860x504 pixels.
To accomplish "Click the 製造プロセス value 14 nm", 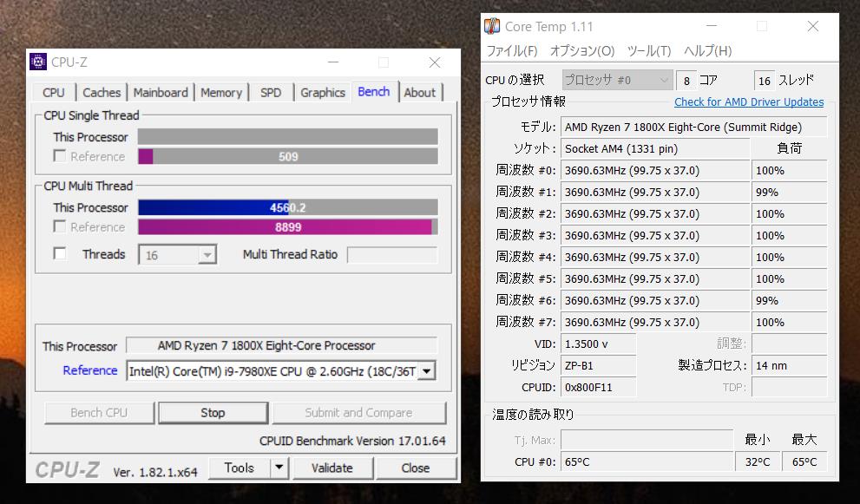I will (789, 365).
